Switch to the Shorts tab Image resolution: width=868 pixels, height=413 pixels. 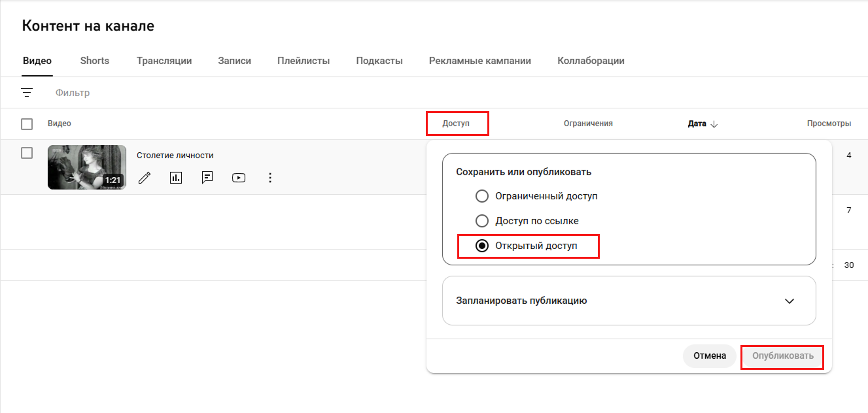[x=95, y=61]
